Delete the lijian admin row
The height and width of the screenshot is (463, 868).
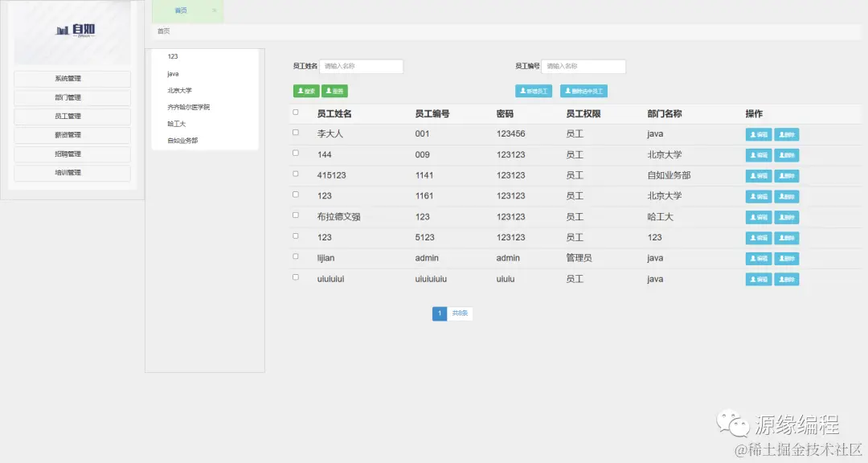click(x=786, y=259)
